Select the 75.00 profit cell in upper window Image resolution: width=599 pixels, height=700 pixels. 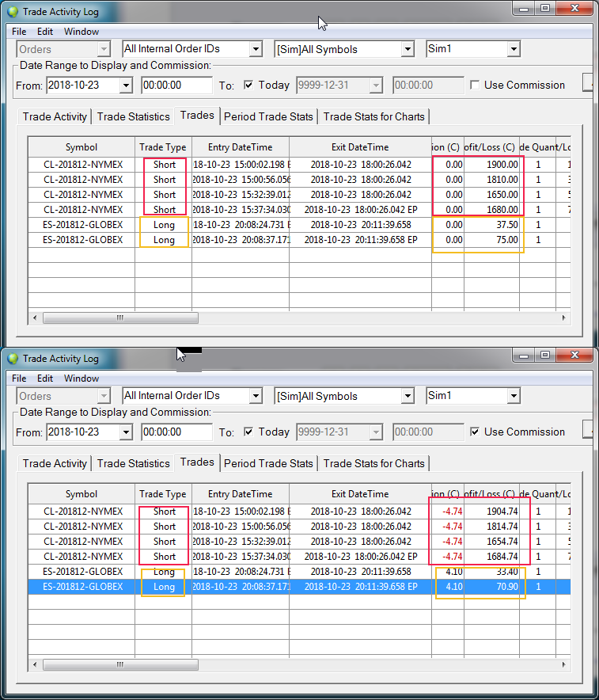(491, 240)
